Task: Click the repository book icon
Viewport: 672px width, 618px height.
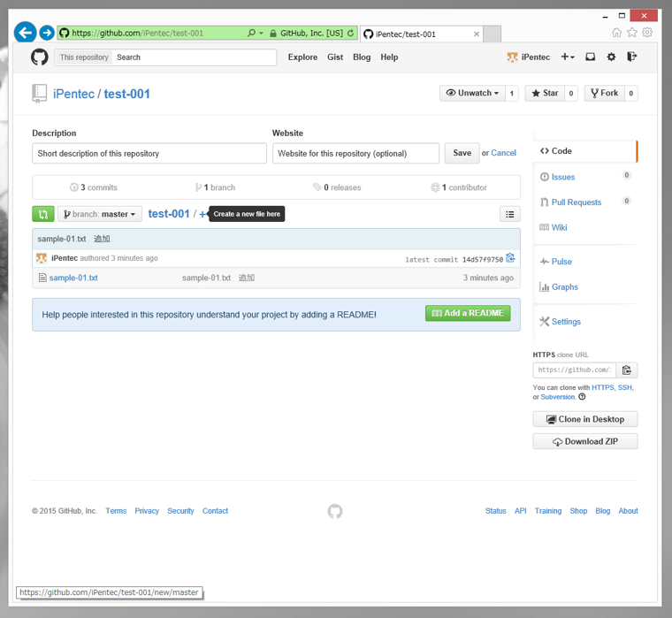Action: [39, 94]
